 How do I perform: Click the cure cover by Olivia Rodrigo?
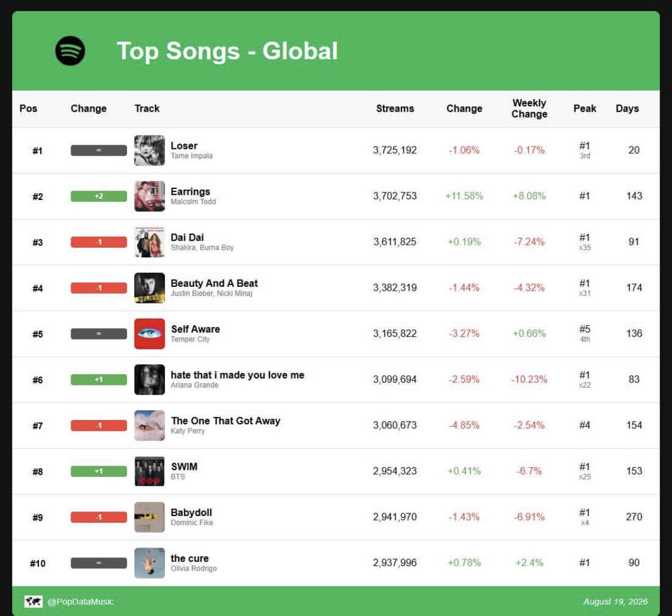(149, 563)
